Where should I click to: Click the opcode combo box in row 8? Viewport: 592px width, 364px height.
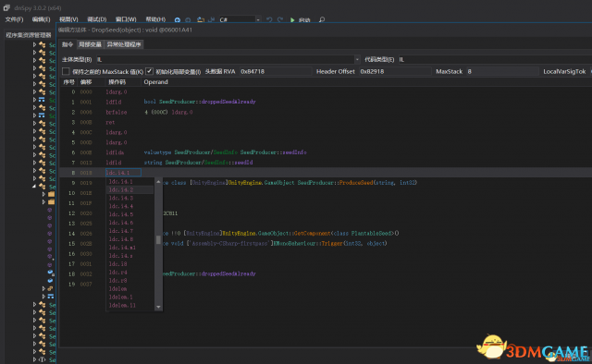click(123, 173)
